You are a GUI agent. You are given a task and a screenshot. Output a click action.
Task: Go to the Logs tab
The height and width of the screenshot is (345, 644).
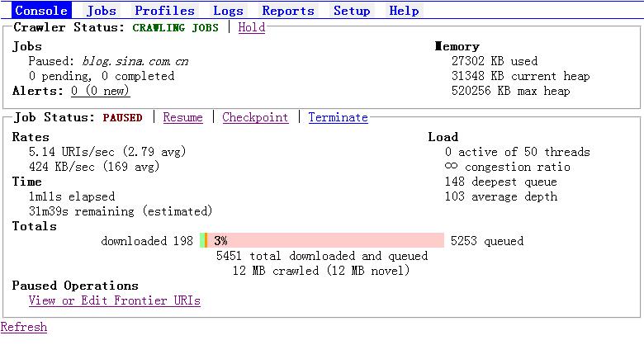pyautogui.click(x=228, y=10)
